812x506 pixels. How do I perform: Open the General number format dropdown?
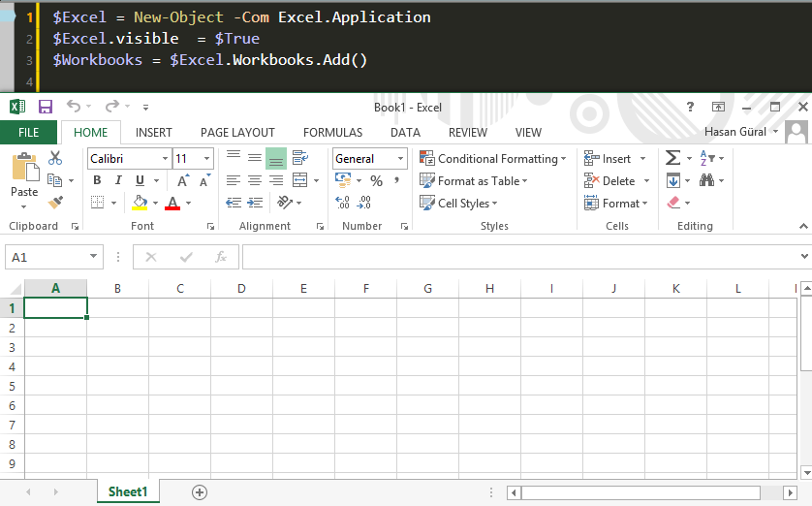pos(400,158)
